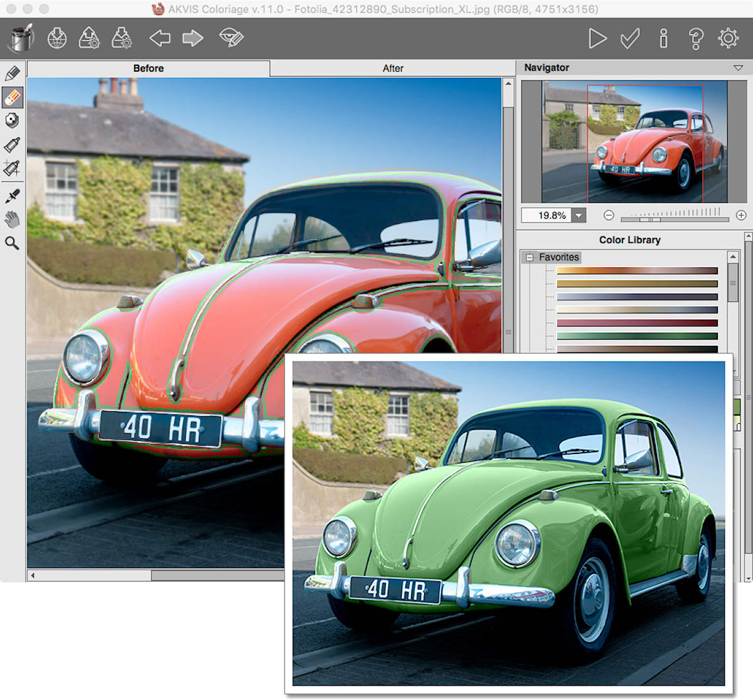Choose the Zoom magnifier tool
This screenshot has height=700, width=753.
pyautogui.click(x=13, y=243)
